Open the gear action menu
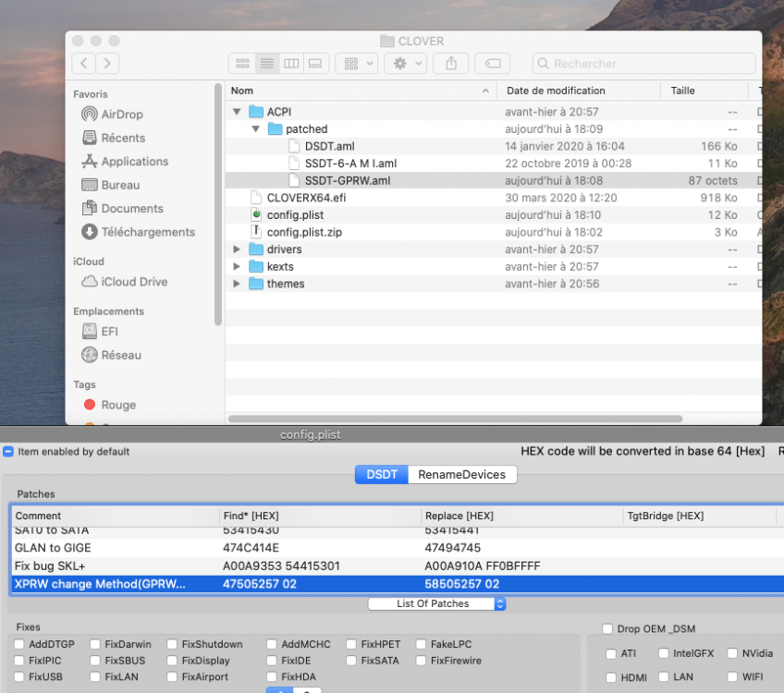Viewport: 784px width, 693px height. (406, 64)
